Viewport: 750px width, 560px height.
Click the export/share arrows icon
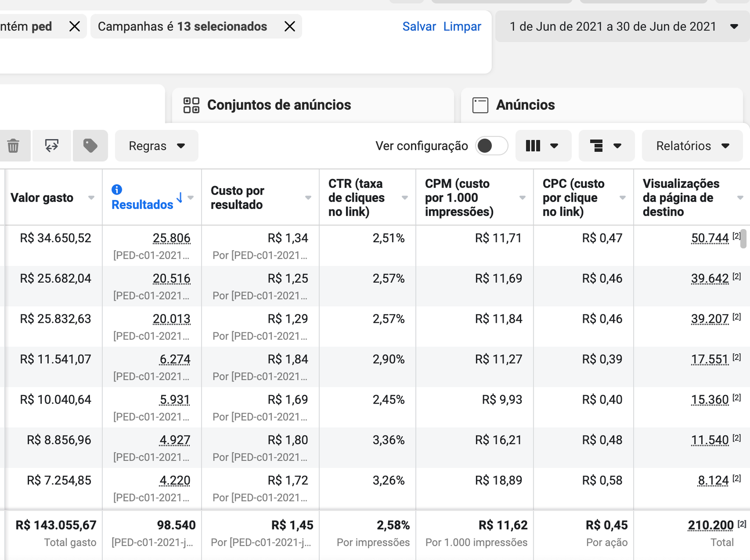(x=52, y=146)
